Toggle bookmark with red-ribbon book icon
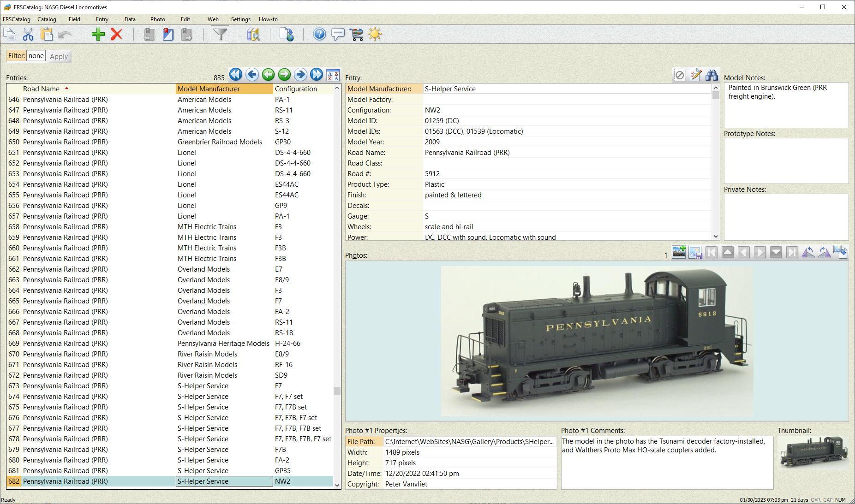 pos(168,34)
